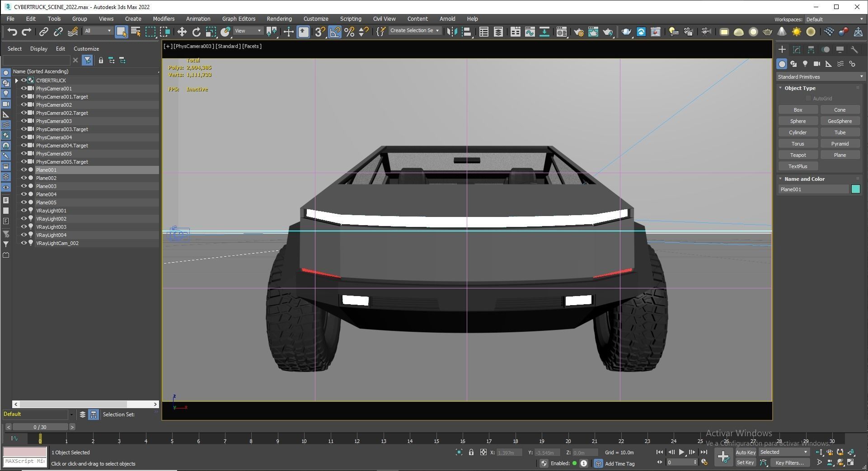Open the reference coordinate View dropdown
Image resolution: width=868 pixels, height=471 pixels.
248,31
